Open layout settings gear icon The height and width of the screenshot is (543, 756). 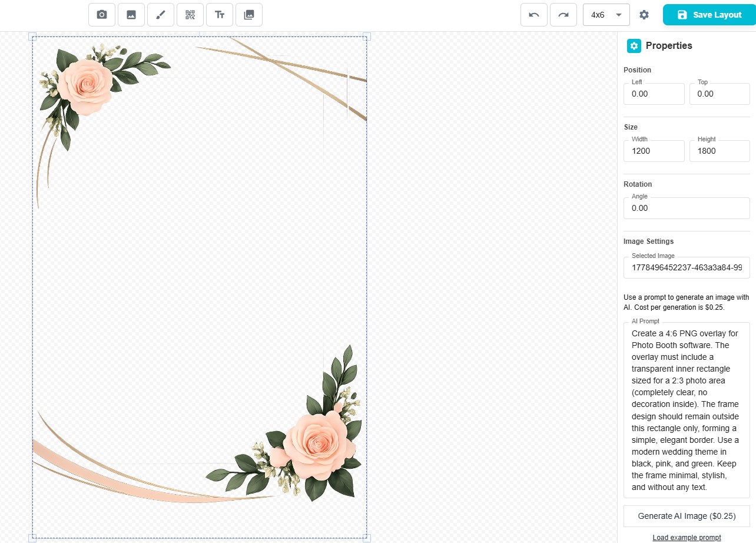[644, 15]
